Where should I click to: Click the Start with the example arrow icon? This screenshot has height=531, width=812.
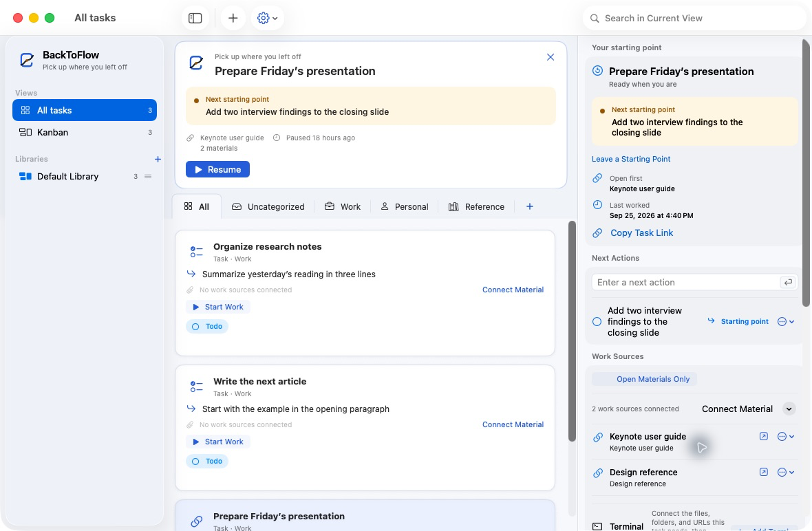pyautogui.click(x=191, y=409)
